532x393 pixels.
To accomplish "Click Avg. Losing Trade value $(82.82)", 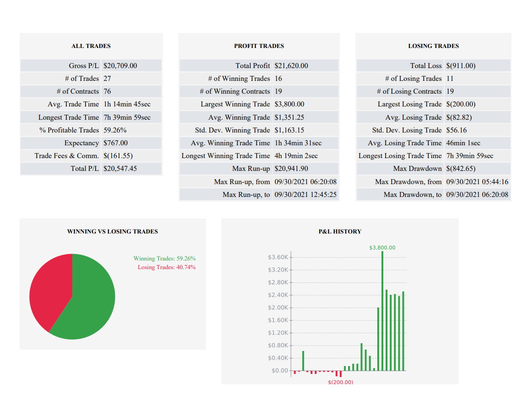I will 459,117.
